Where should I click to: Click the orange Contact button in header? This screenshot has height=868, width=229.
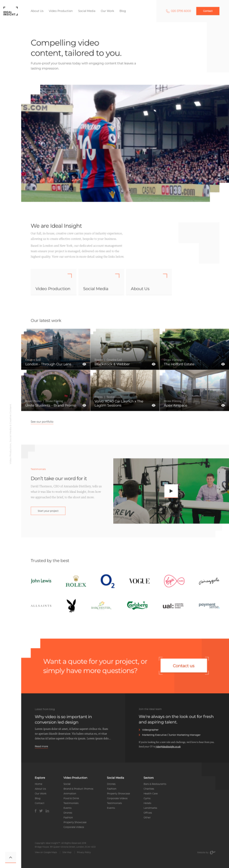coord(208,11)
